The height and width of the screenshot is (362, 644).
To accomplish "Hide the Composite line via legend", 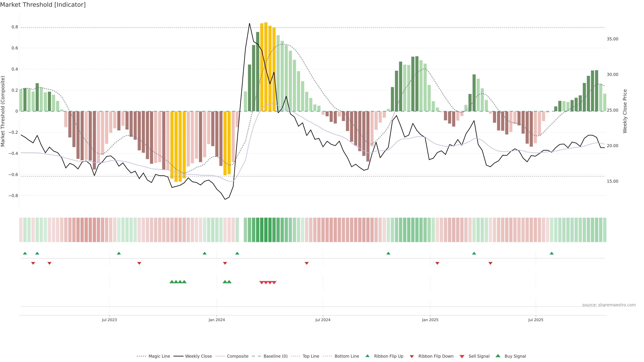I will pyautogui.click(x=237, y=356).
